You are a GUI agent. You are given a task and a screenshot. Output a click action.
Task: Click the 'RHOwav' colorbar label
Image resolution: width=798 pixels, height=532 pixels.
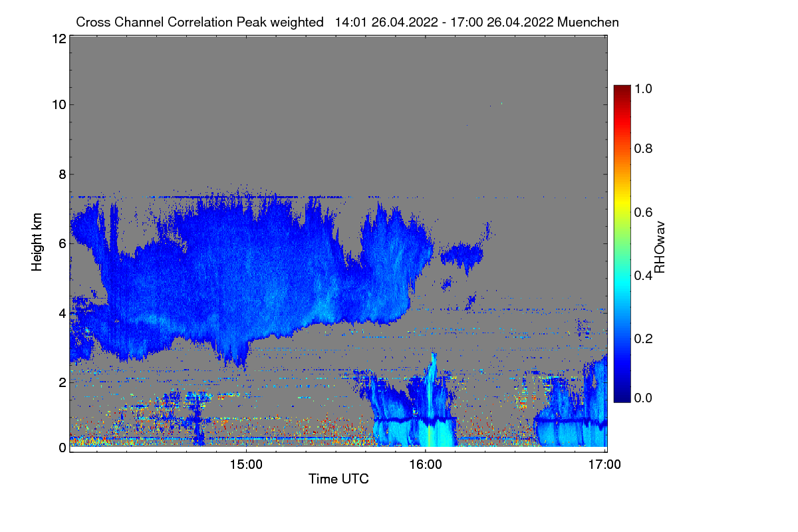click(x=660, y=247)
